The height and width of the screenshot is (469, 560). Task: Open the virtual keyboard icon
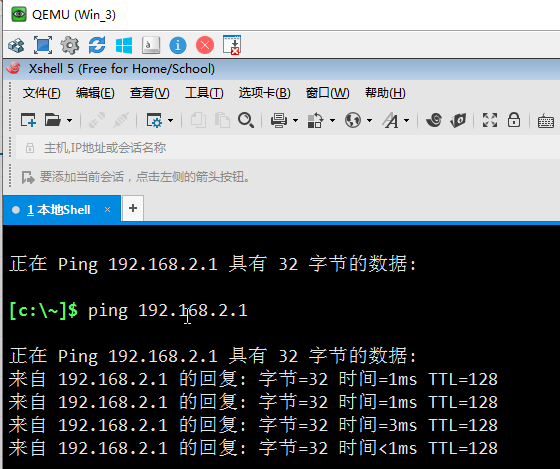[546, 121]
